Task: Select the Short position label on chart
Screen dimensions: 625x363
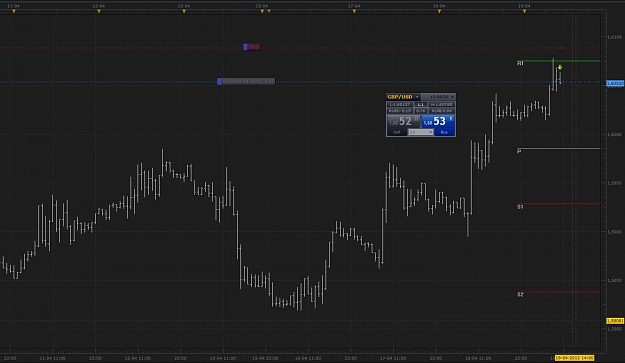Action: (246, 81)
